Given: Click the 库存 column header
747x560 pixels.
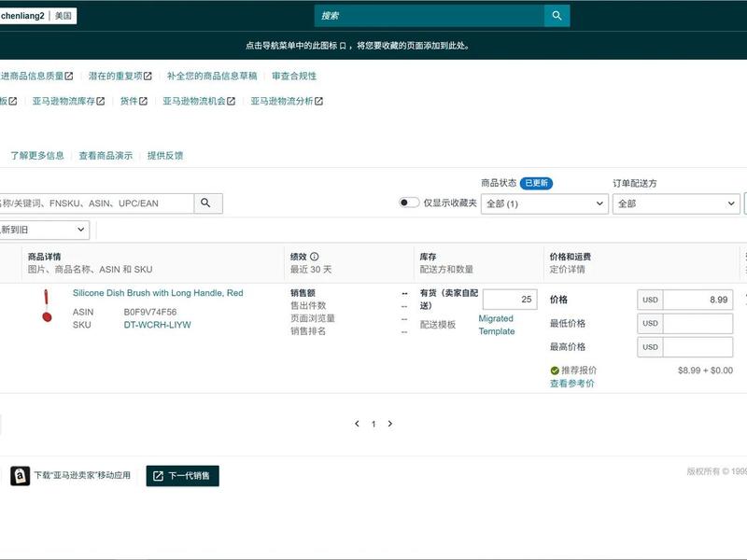Looking at the screenshot, I should coord(428,257).
